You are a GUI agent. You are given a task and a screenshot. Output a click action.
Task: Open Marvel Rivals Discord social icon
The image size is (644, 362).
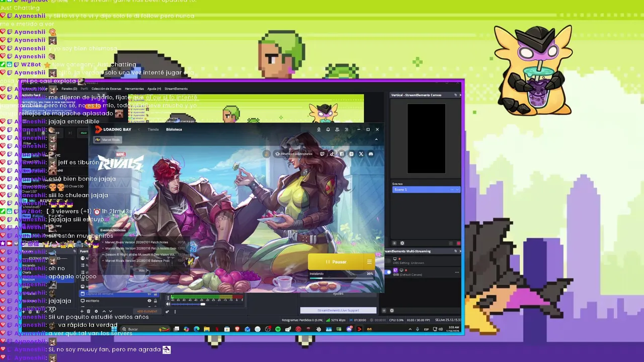(x=371, y=154)
